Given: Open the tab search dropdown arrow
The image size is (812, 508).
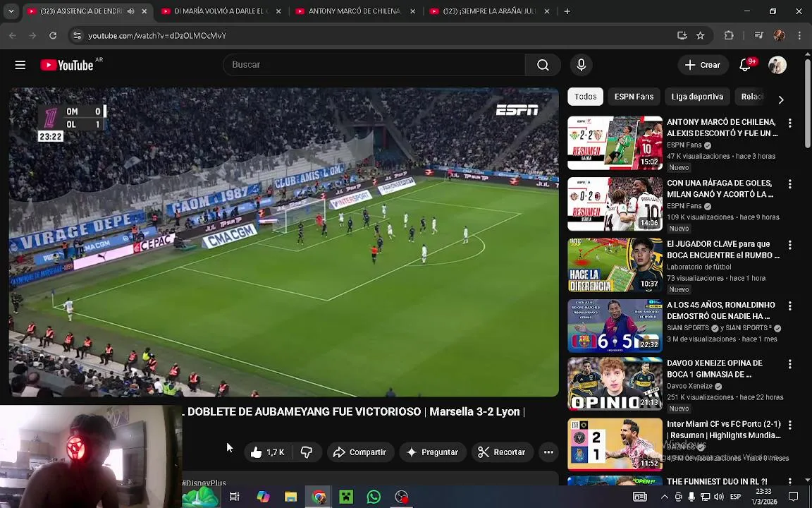Looking at the screenshot, I should coord(11,11).
